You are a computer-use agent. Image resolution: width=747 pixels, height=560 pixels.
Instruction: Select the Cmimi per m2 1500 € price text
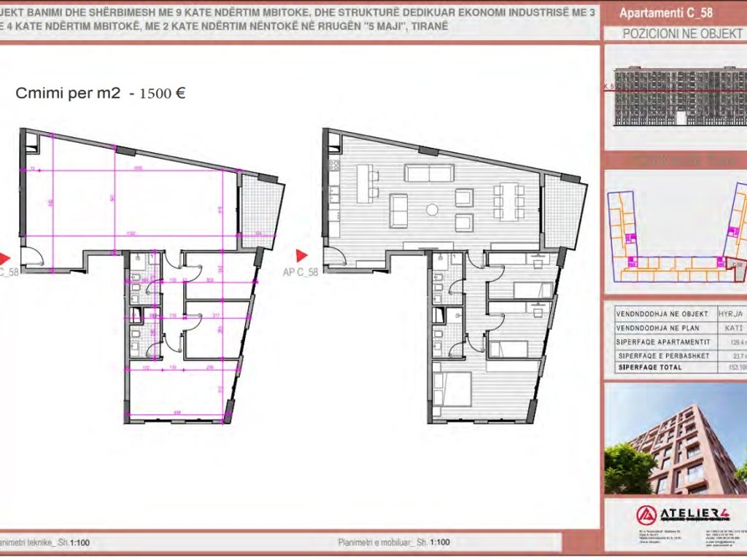click(x=102, y=92)
